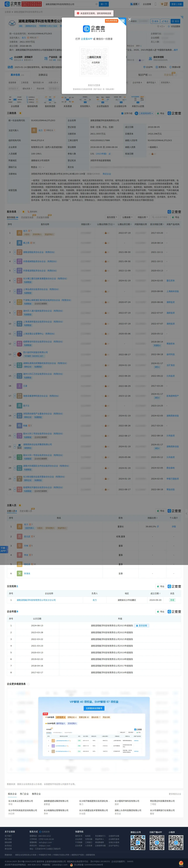Open 股东类型 filter dropdown
This screenshot has height=868, width=188.
click(112, 217)
